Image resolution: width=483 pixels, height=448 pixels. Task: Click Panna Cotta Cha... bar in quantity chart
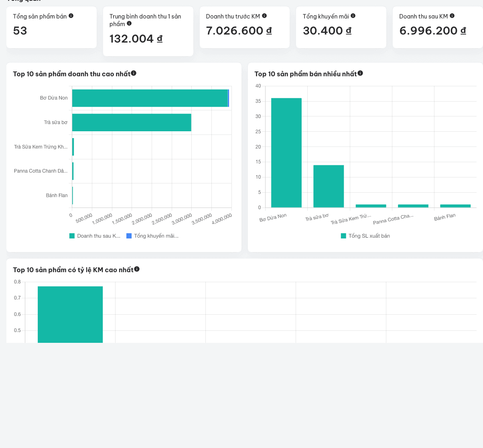[x=413, y=206]
